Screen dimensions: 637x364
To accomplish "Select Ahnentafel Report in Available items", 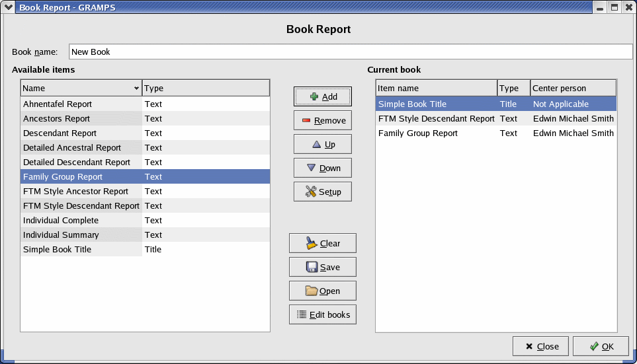I will [58, 104].
